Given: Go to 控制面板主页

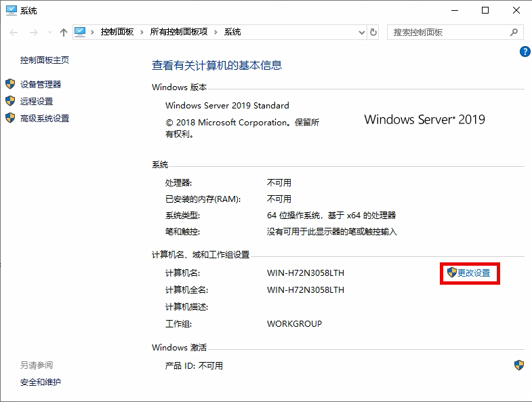Looking at the screenshot, I should [x=45, y=60].
